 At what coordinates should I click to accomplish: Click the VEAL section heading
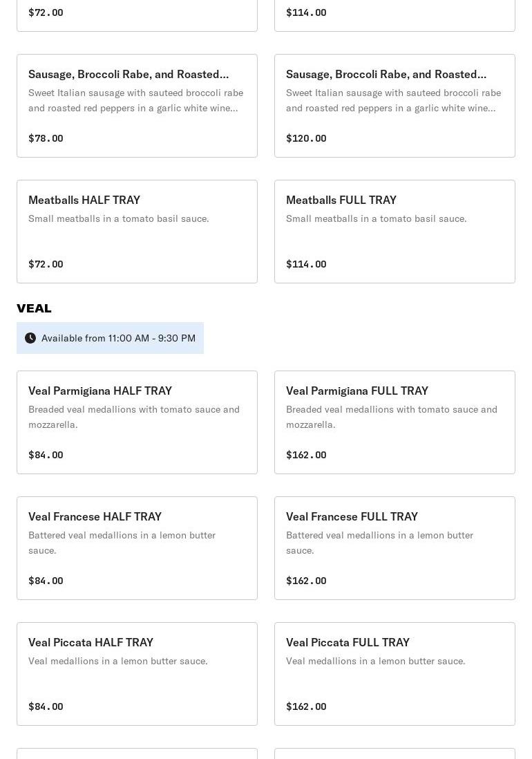click(34, 308)
